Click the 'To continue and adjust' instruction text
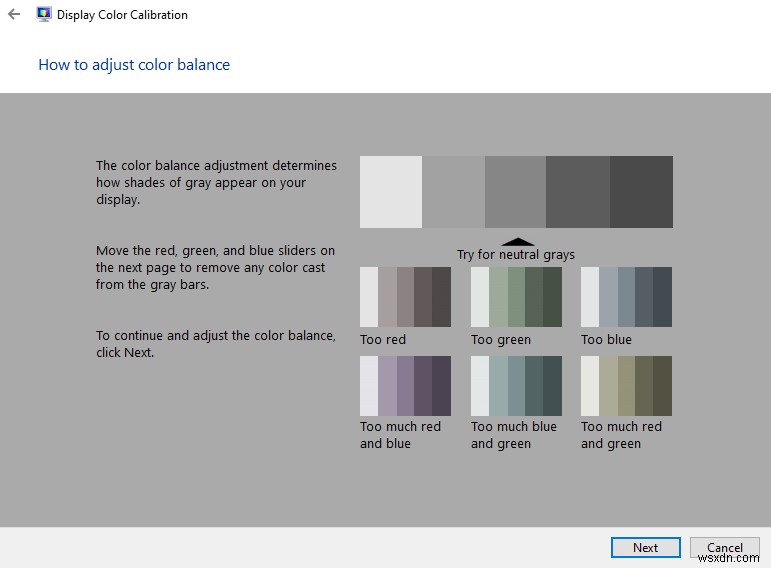The image size is (771, 568). click(216, 344)
